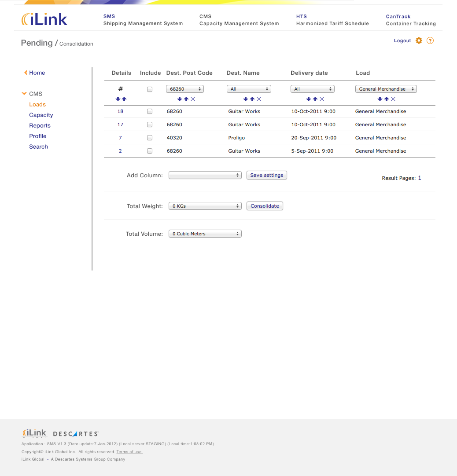Sort Load column ascending with up arrow
This screenshot has width=457, height=476.
click(387, 99)
